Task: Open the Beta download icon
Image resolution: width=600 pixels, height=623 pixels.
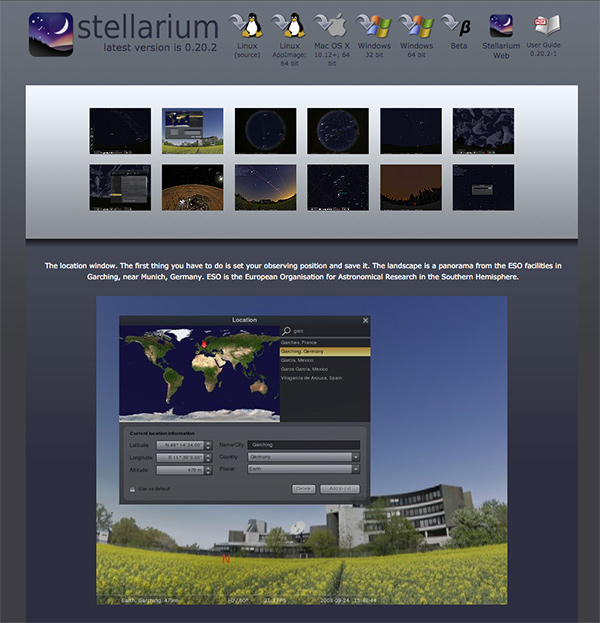Action: click(x=457, y=25)
